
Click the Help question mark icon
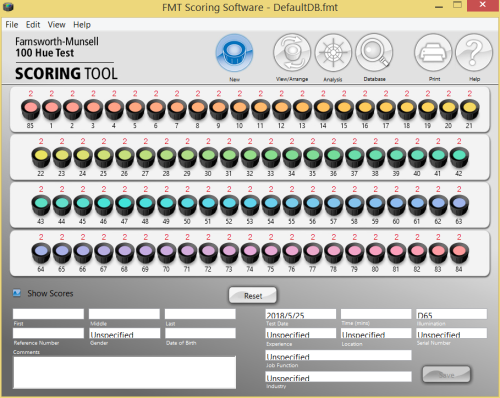point(474,53)
